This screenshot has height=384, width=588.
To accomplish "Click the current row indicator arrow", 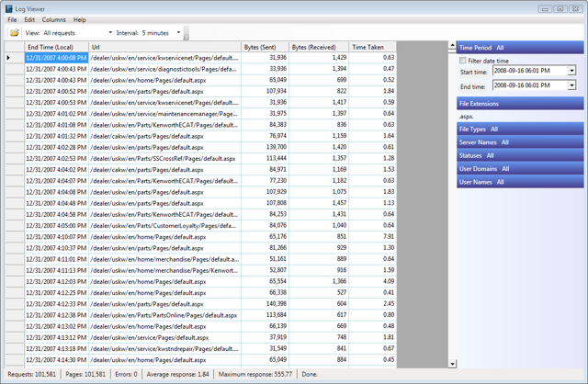I will coord(9,58).
